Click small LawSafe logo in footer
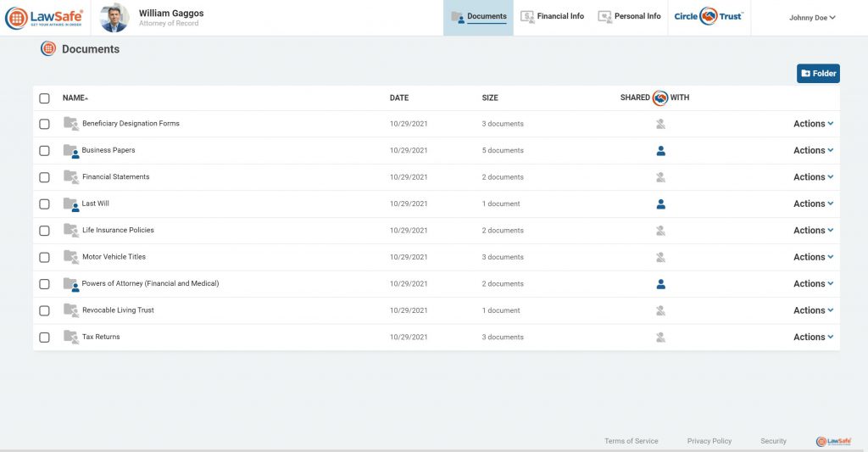Screen dimensions: 868x452 [x=834, y=441]
